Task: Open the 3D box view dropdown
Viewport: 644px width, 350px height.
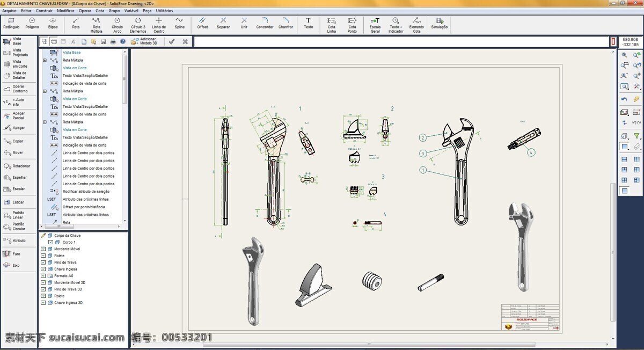Action: pyautogui.click(x=625, y=136)
